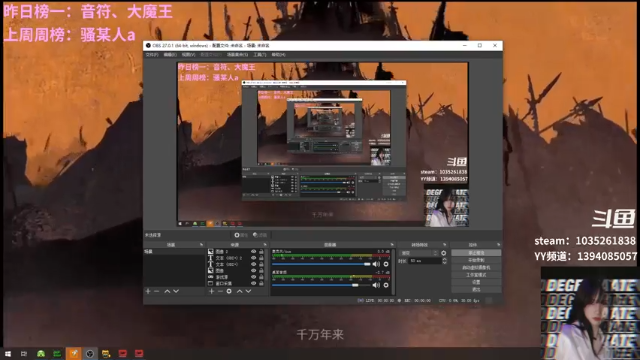Toggle lock on 文本 (GDI+) 2 source
640x360 pixels.
click(261, 258)
